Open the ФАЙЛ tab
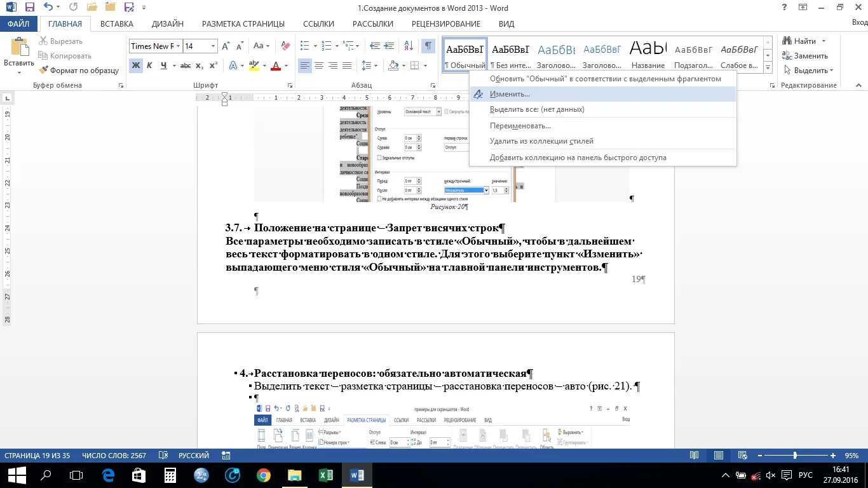This screenshot has height=488, width=868. (19, 24)
